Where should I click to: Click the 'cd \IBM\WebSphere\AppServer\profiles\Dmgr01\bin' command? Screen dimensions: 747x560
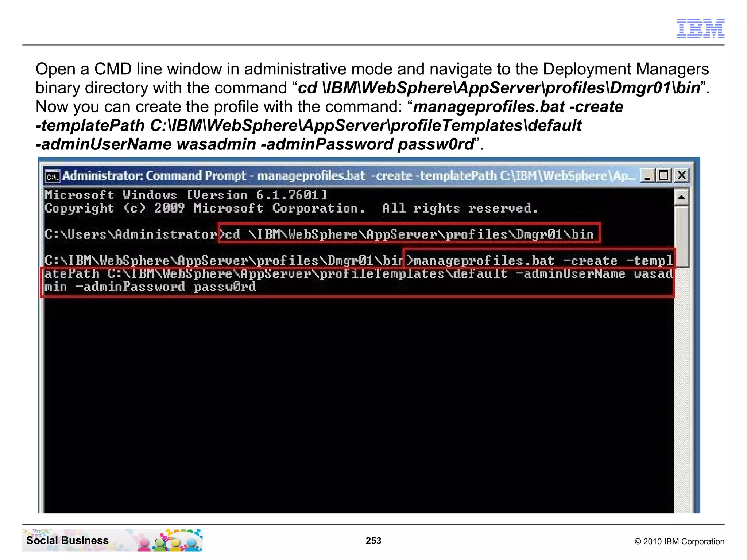[x=409, y=234]
